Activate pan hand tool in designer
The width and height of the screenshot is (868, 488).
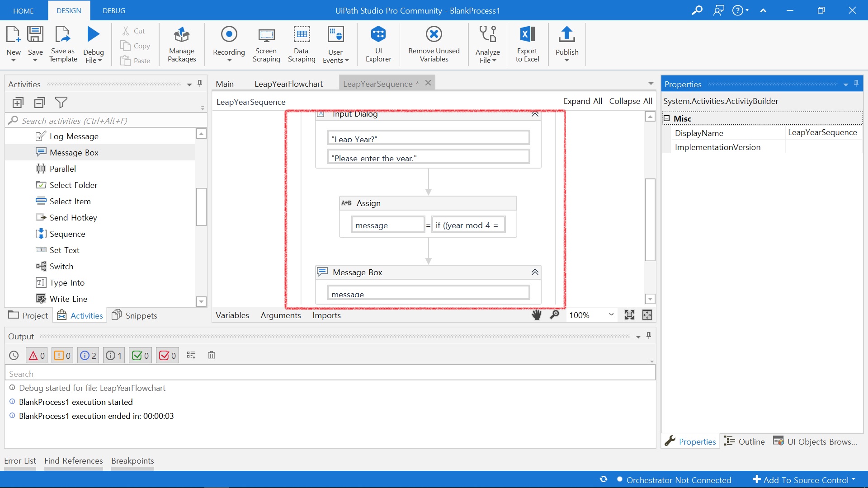click(x=537, y=315)
